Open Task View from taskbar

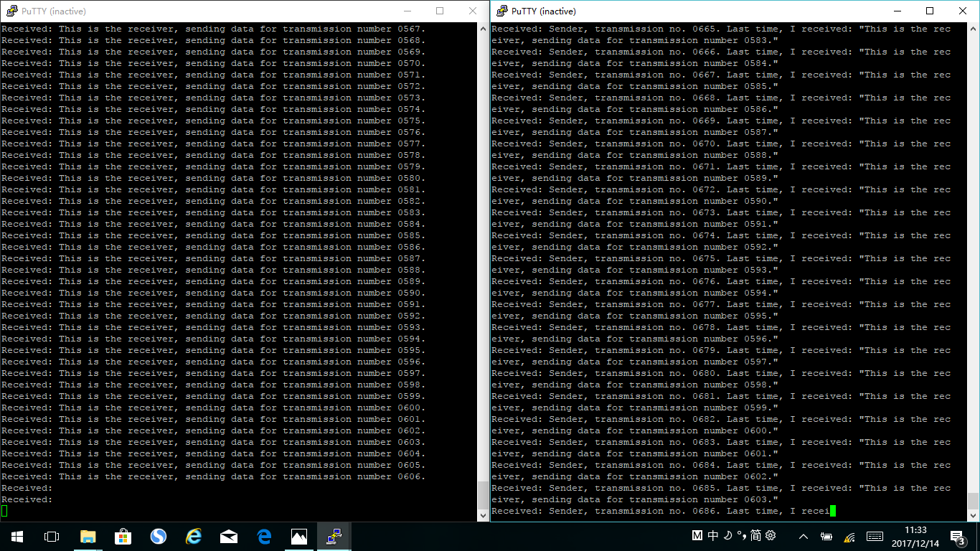52,536
